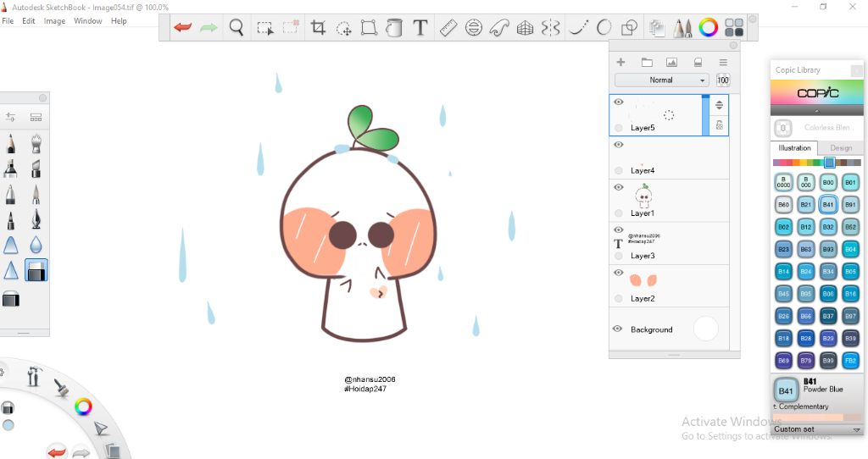Open the Color Wheel editor in toolbar
Screen dimensions: 868x459
[708, 28]
